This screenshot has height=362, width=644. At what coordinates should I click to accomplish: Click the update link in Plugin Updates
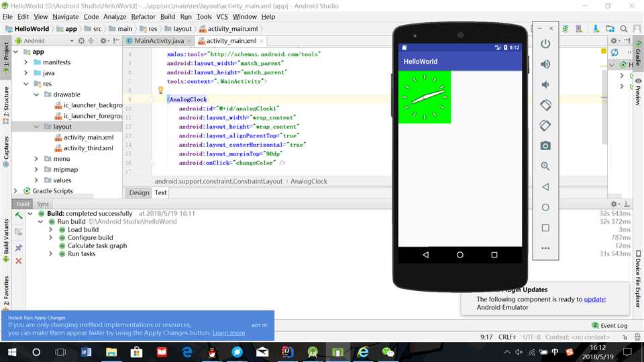point(594,299)
